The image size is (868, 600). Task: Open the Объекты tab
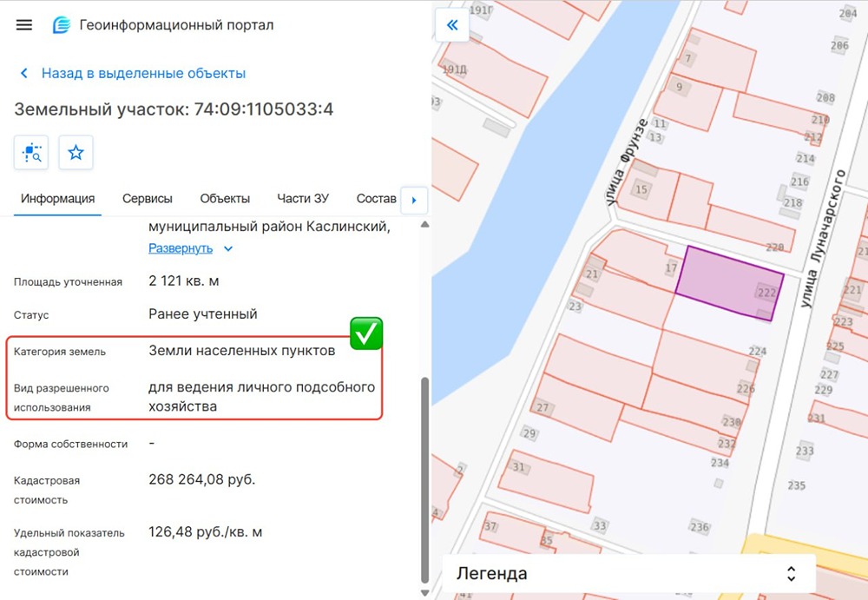click(x=224, y=198)
